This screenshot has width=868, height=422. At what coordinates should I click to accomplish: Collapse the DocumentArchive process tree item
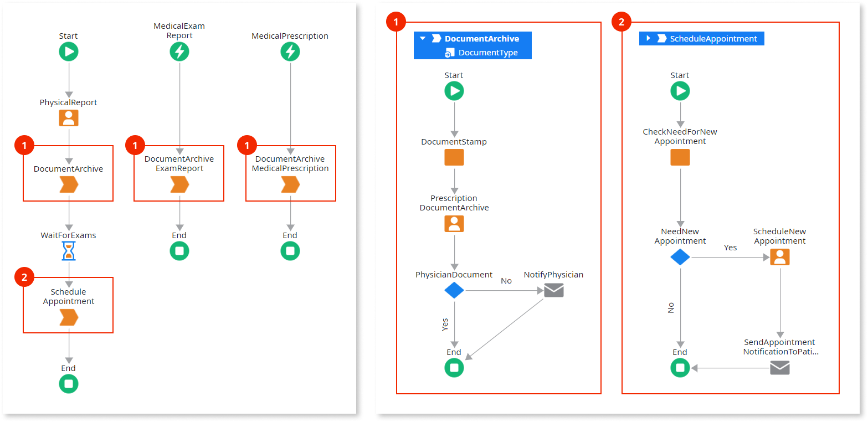tap(423, 39)
